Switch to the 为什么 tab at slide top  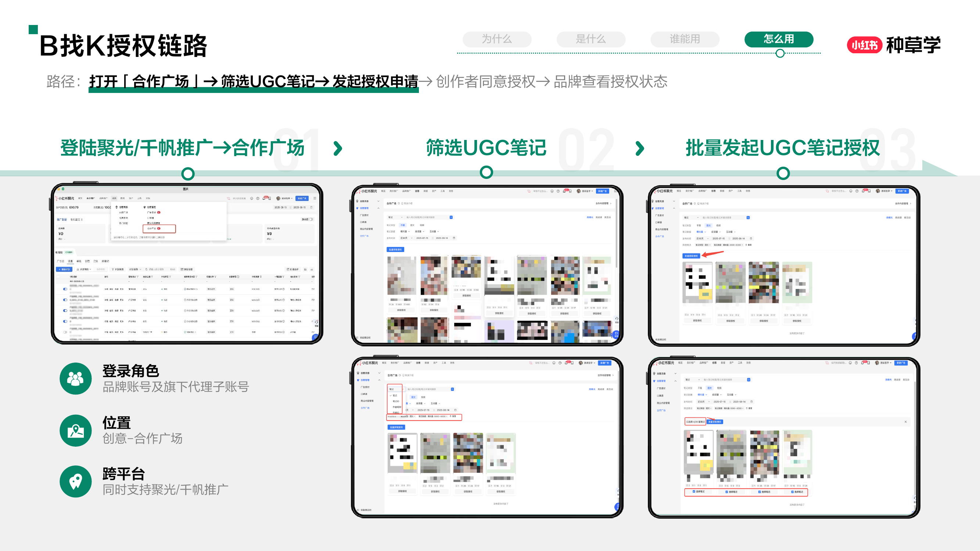click(497, 39)
